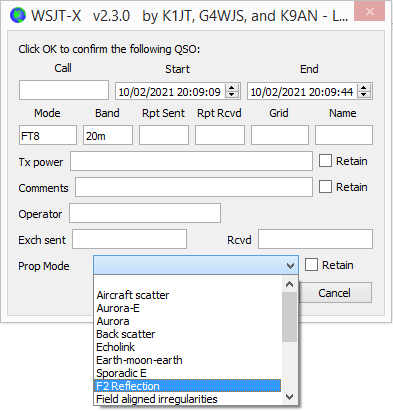Viewport: 393px width, 411px height.
Task: Click the Tx power input field
Action: tap(191, 161)
